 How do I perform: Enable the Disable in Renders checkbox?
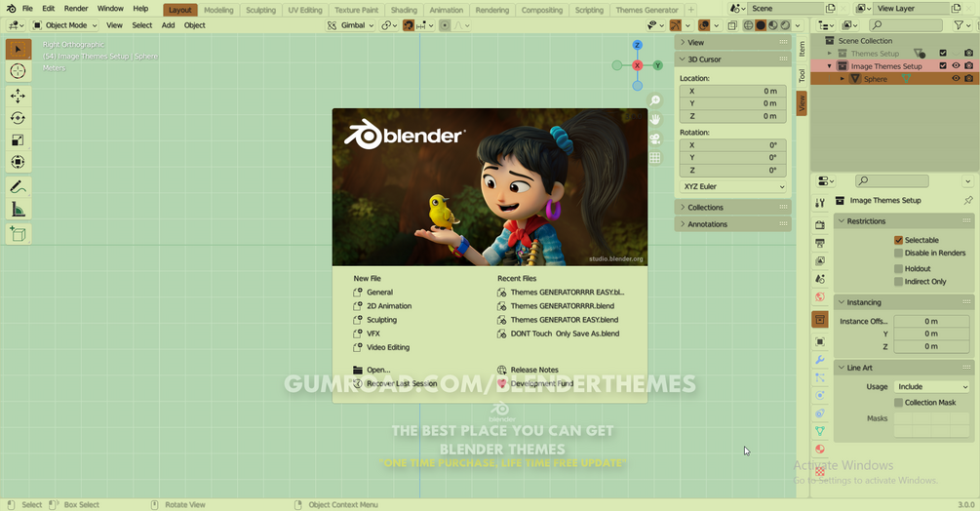point(899,253)
